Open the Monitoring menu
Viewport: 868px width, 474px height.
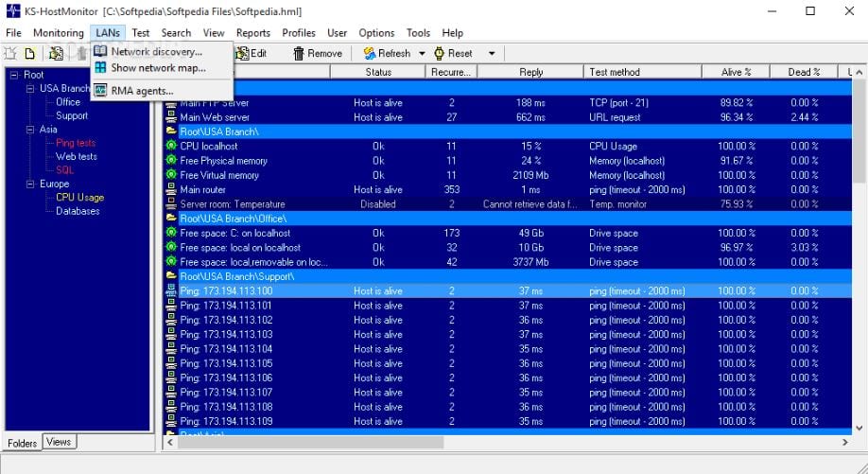tap(58, 33)
